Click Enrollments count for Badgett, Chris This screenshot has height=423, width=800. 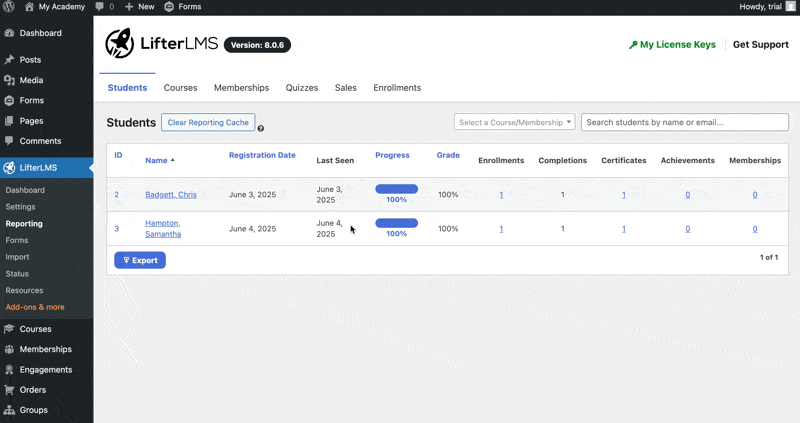point(501,194)
